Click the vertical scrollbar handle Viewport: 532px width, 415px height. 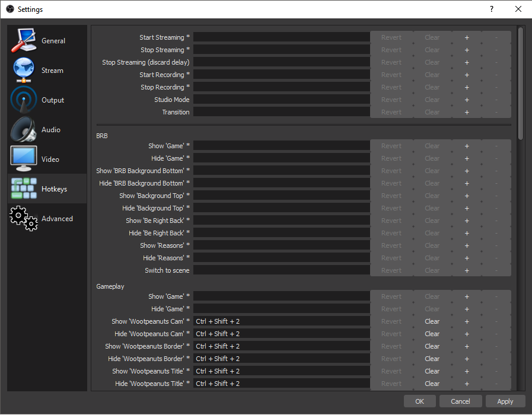tap(521, 84)
